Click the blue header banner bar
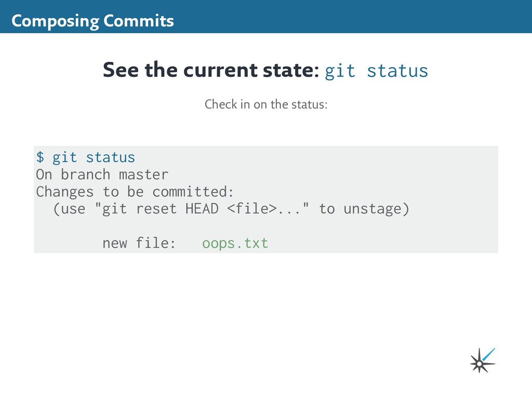The image size is (532, 399). [266, 17]
